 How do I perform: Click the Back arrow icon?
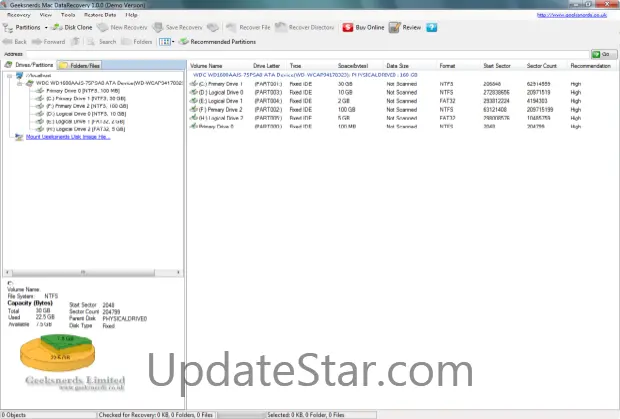tap(8, 42)
